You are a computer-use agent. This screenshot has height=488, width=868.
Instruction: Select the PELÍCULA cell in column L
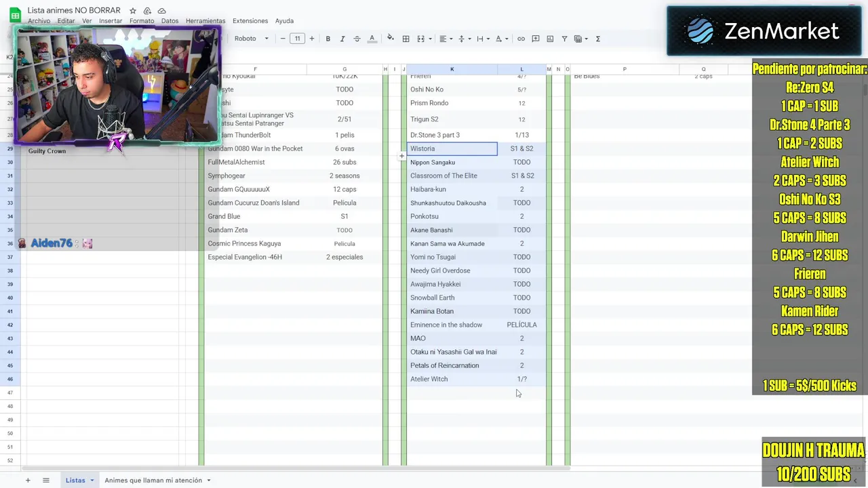coord(521,325)
